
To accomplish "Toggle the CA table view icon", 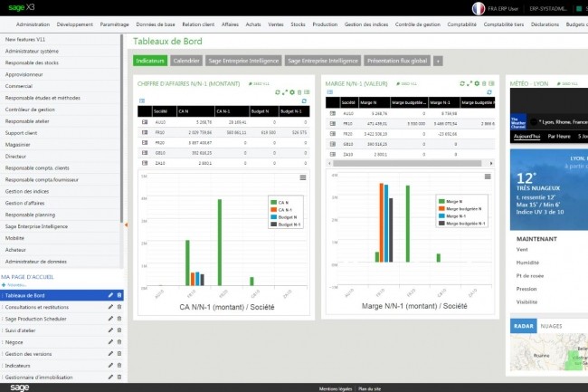I will pyautogui.click(x=142, y=100).
